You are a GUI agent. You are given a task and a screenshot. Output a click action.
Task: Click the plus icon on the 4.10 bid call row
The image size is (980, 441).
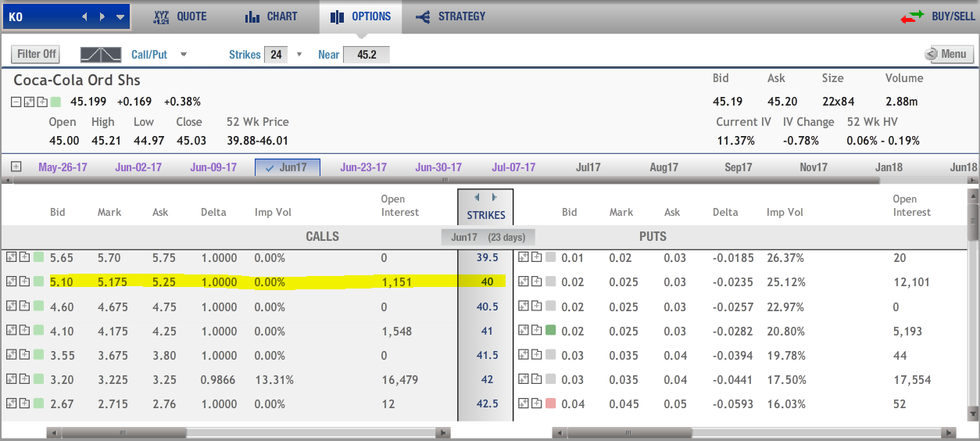(24, 331)
